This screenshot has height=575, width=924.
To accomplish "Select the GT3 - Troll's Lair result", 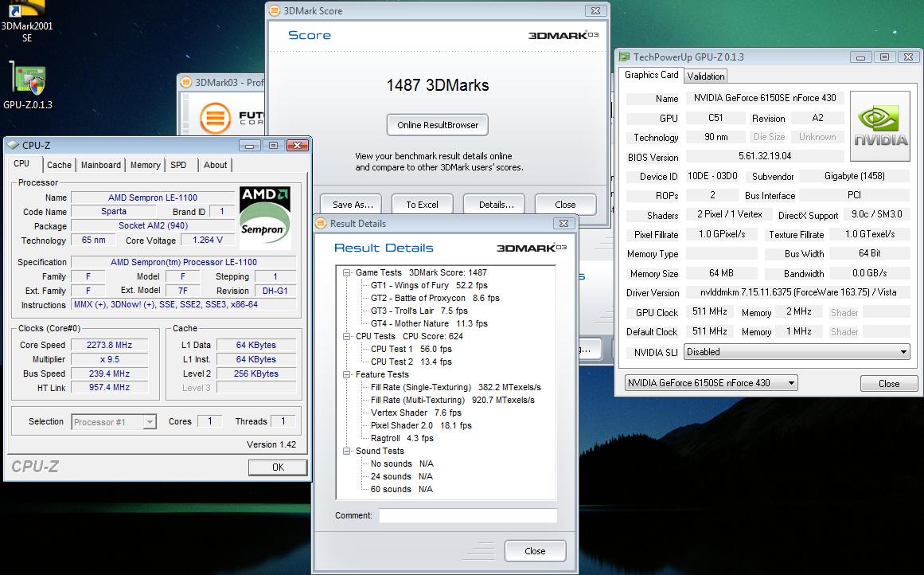I will pos(419,311).
